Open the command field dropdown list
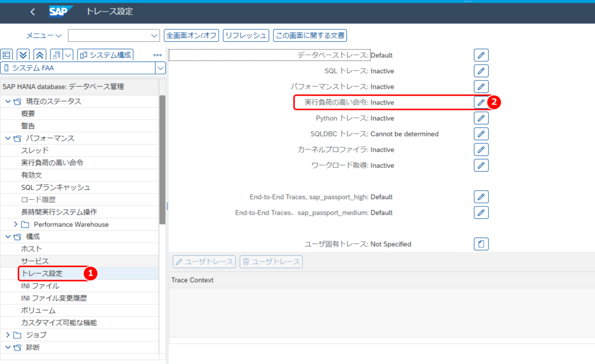The height and width of the screenshot is (364, 595). coord(154,35)
